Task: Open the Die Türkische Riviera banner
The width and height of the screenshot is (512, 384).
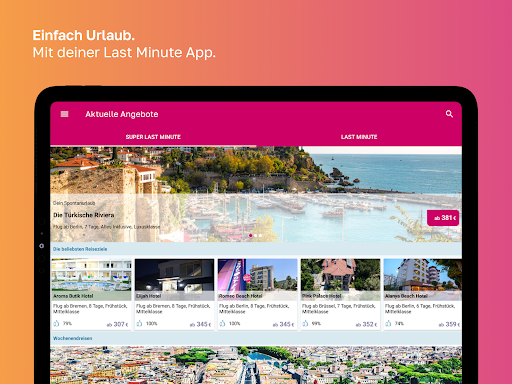Action: (x=256, y=194)
